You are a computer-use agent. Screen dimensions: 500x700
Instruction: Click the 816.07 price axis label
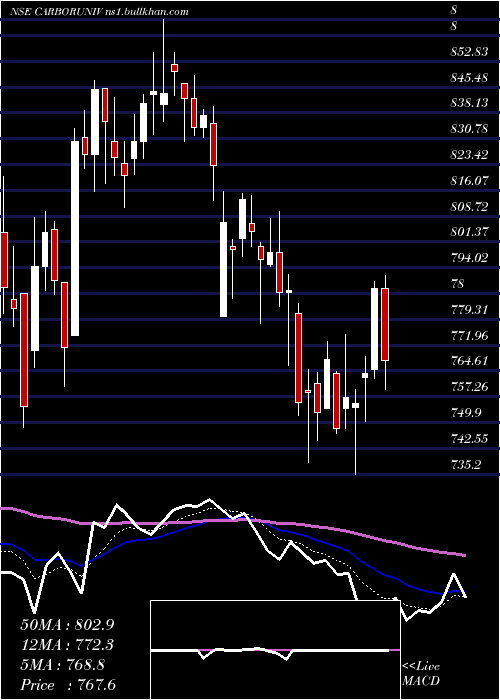coord(469,181)
